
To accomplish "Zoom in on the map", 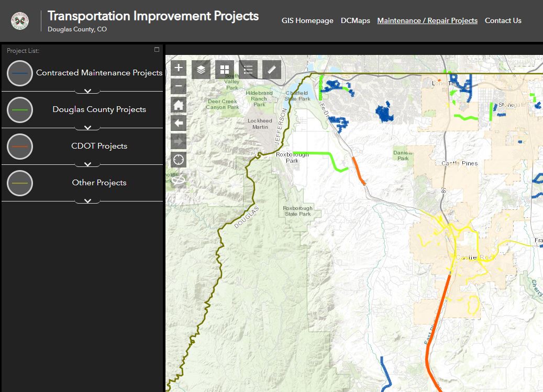I will [x=179, y=68].
